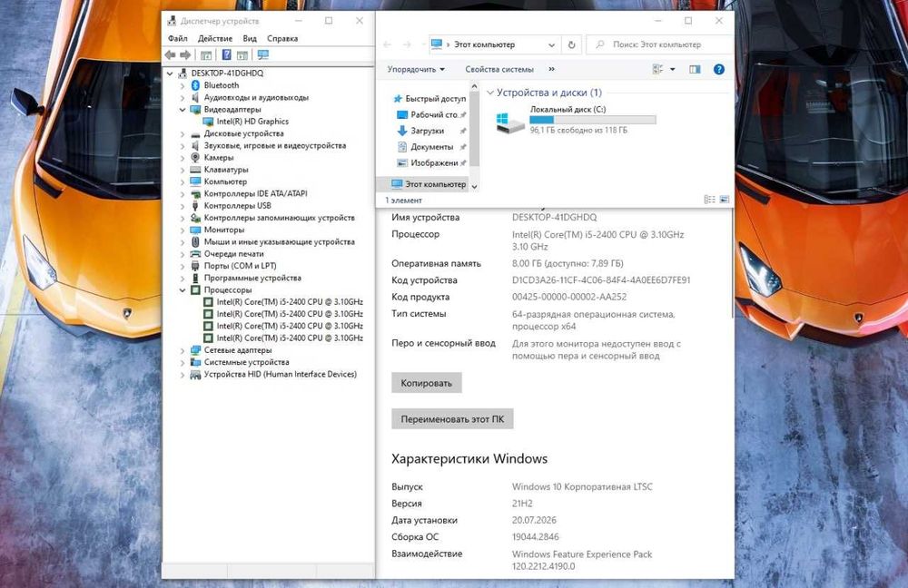Click the Поиск: Этот компьютер search field
This screenshot has height=588, width=908.
pos(660,44)
